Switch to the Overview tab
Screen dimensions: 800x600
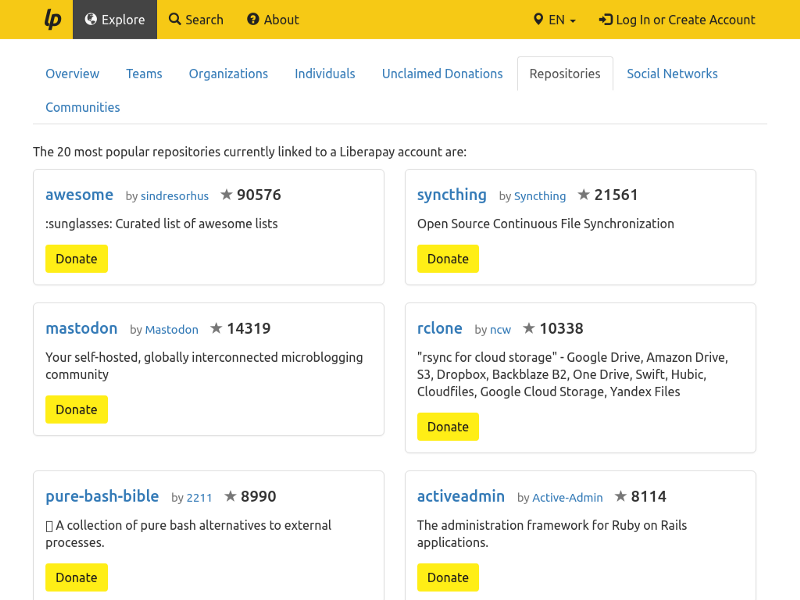point(72,73)
